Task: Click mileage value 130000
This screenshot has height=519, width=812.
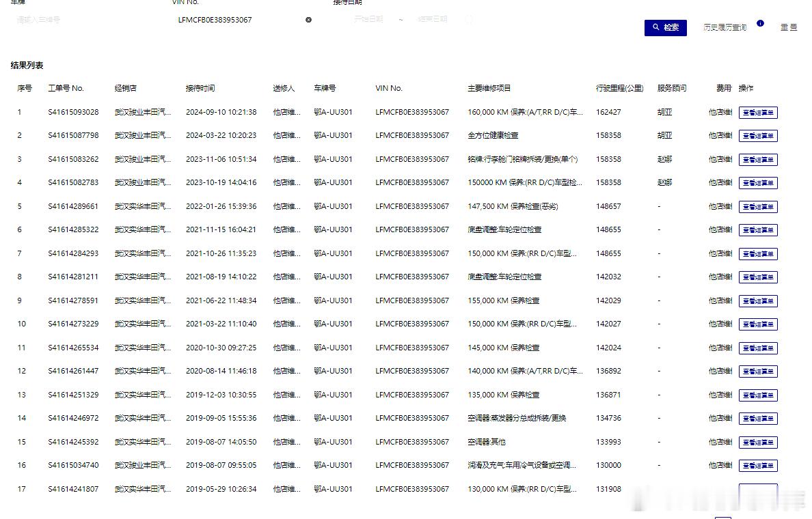Action: click(608, 465)
